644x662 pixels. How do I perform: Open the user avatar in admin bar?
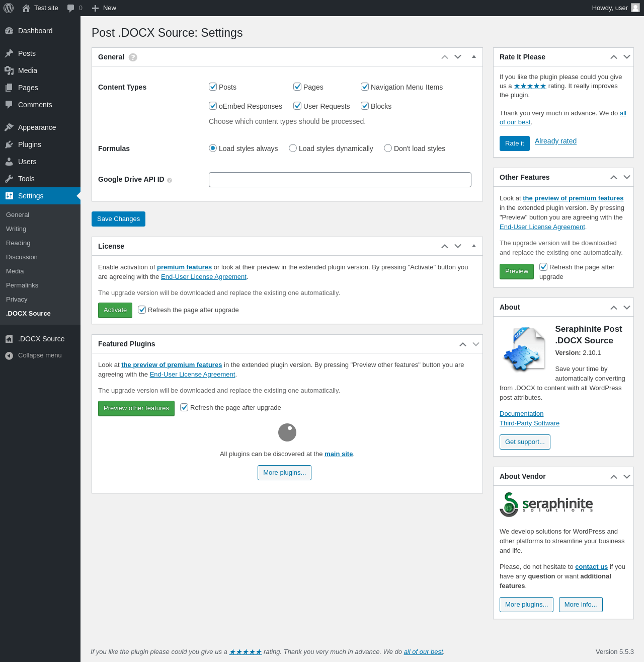(635, 8)
